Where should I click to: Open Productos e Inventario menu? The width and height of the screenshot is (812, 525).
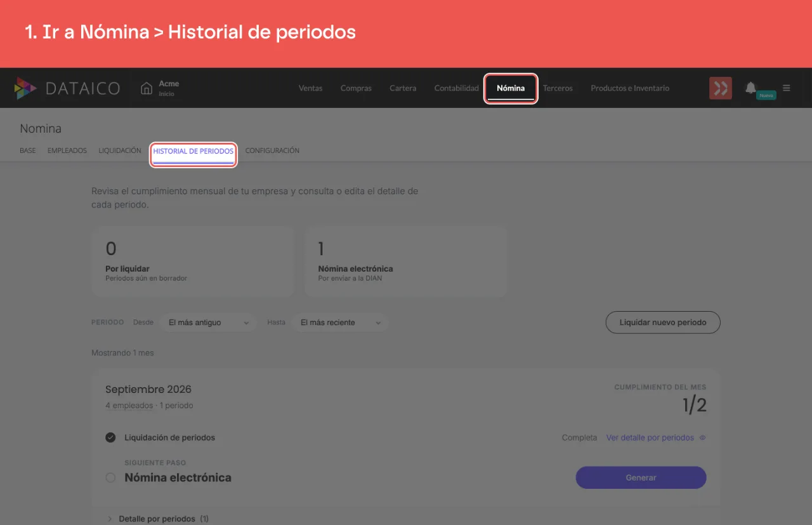tap(630, 88)
